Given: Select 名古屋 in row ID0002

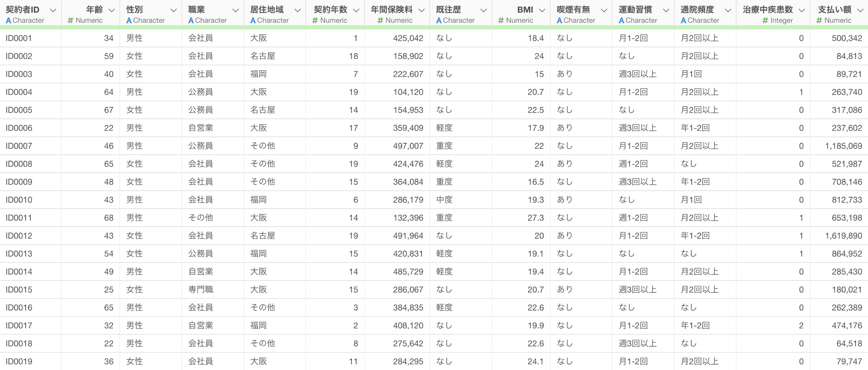Looking at the screenshot, I should pyautogui.click(x=263, y=56).
